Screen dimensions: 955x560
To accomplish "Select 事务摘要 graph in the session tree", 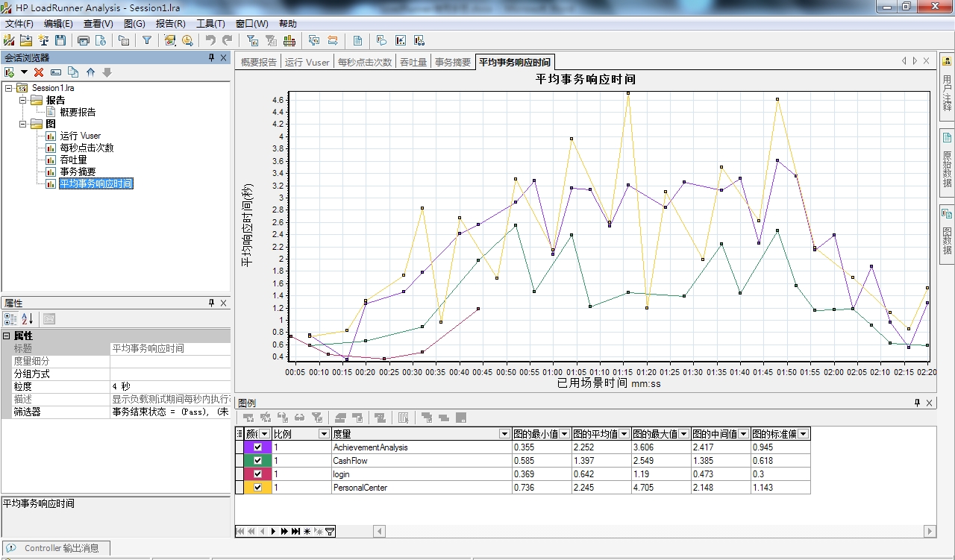I will tap(78, 172).
